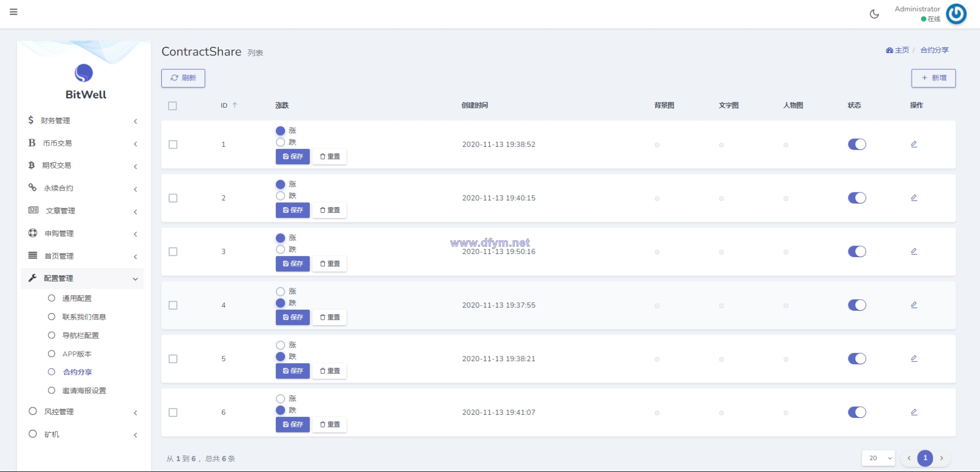The width and height of the screenshot is (980, 472).
Task: Open 合约分享 submenu item
Action: [x=77, y=372]
